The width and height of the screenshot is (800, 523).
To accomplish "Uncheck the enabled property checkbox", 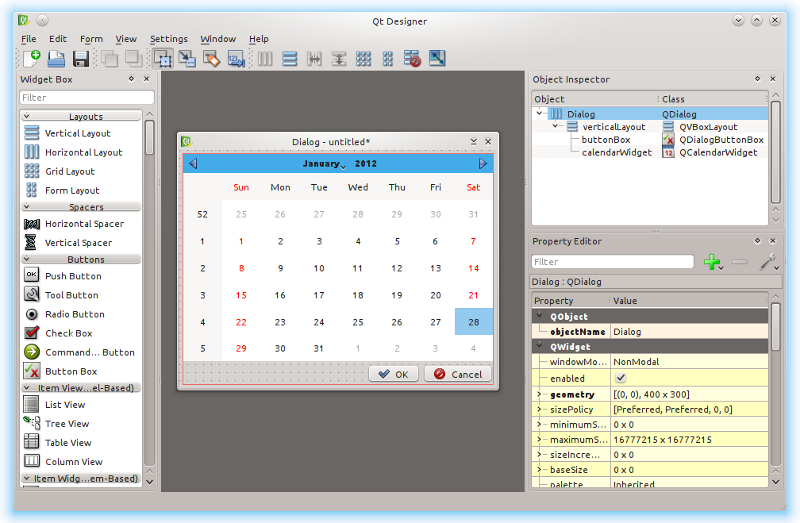I will pos(620,378).
